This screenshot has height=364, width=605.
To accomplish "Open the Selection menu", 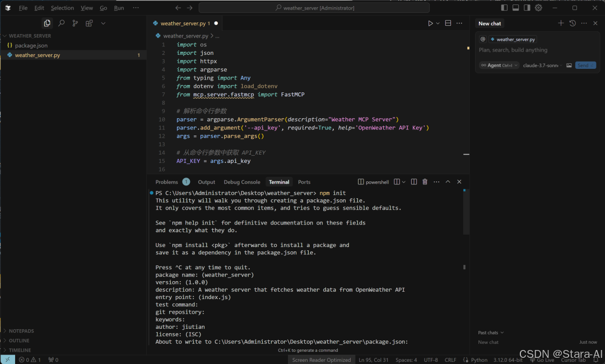I will point(62,8).
